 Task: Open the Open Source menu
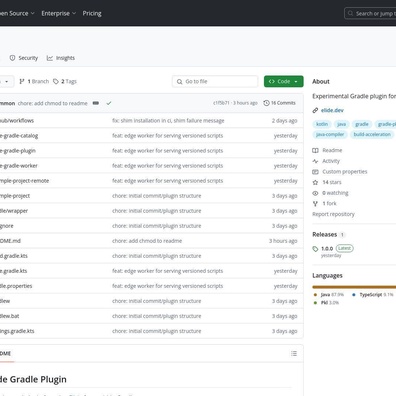pos(17,13)
